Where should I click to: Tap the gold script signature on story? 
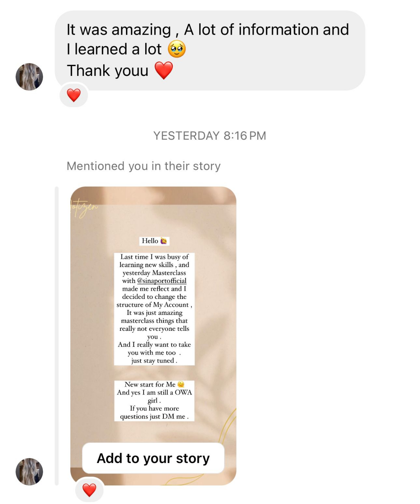[84, 208]
